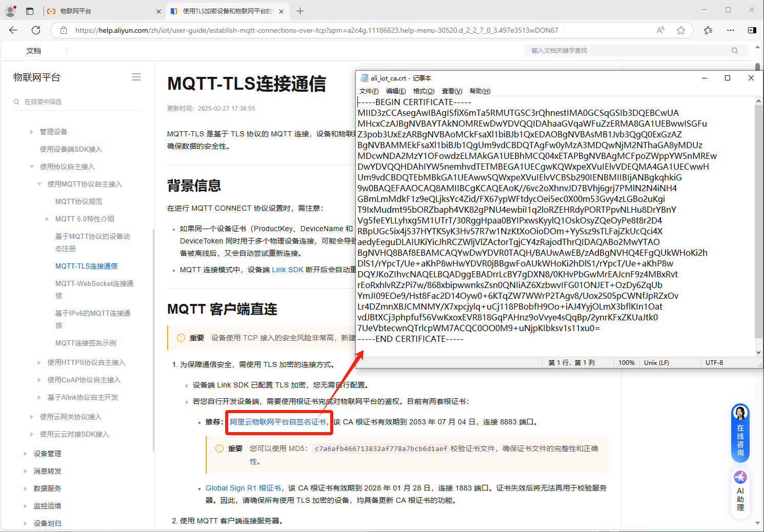Collapse the 使用MQTT协议自主接入 node
This screenshot has width=764, height=532.
[39, 184]
